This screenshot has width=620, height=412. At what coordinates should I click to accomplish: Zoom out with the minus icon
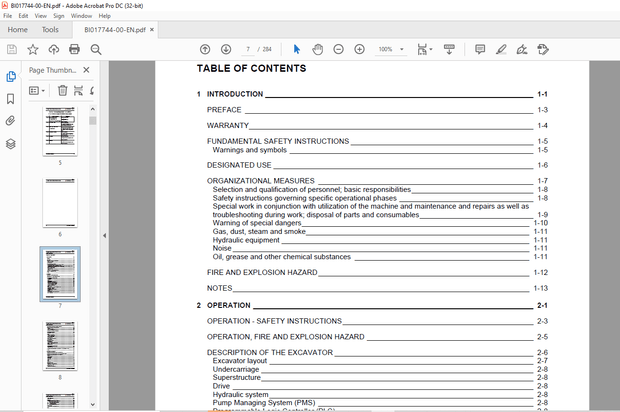[x=338, y=49]
